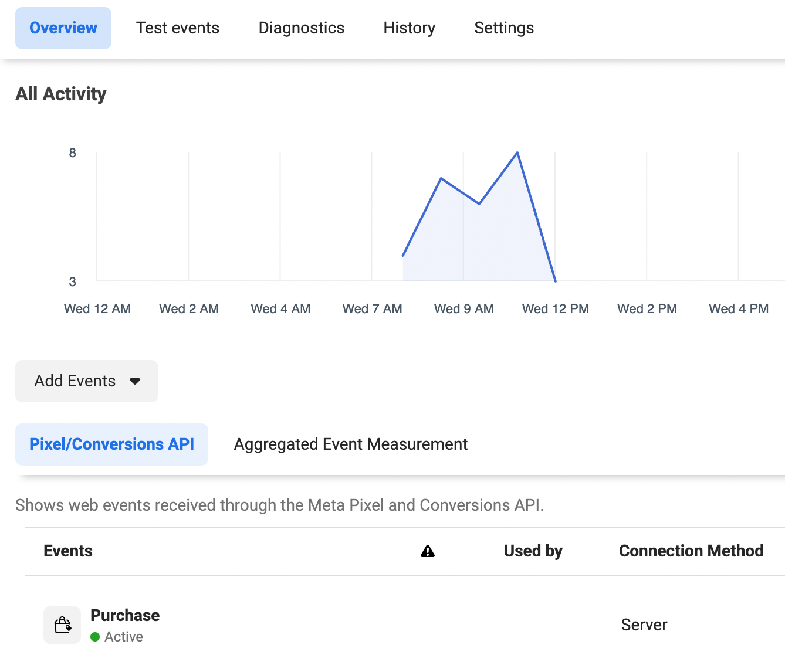Click the warning triangle column icon
Screen dimensions: 785x672
coord(428,551)
